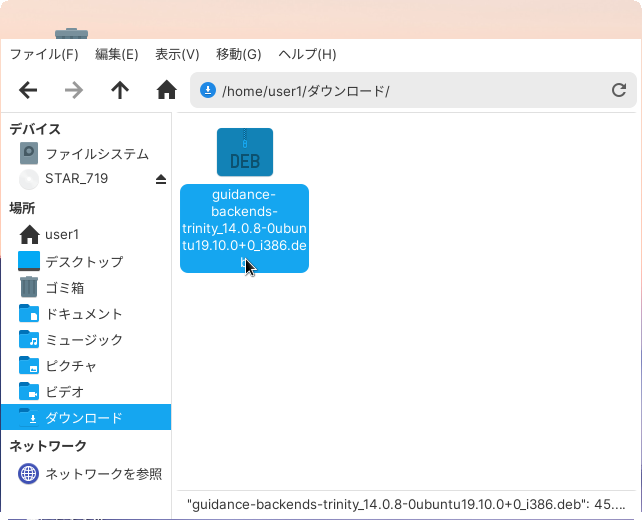Click the ダウンロード folder icon

pyautogui.click(x=29, y=417)
